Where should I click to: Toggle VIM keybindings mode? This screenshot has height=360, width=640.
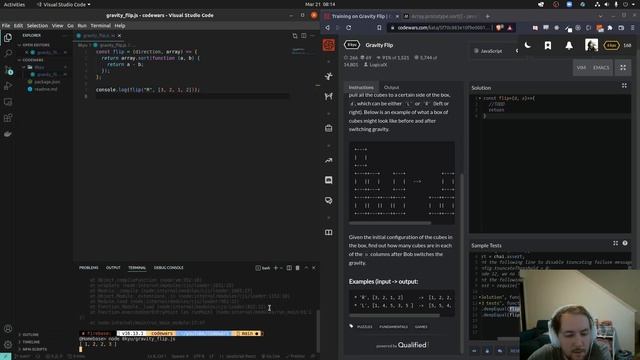click(581, 68)
